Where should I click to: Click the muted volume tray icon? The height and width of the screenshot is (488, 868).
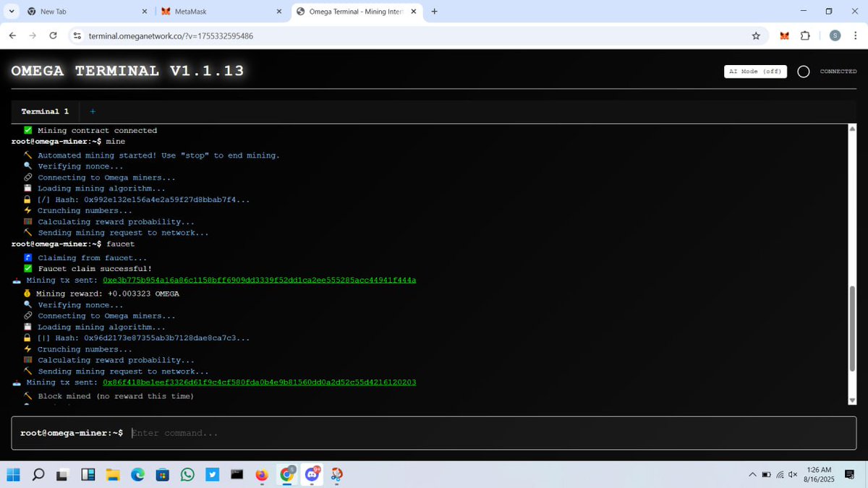[x=793, y=474]
